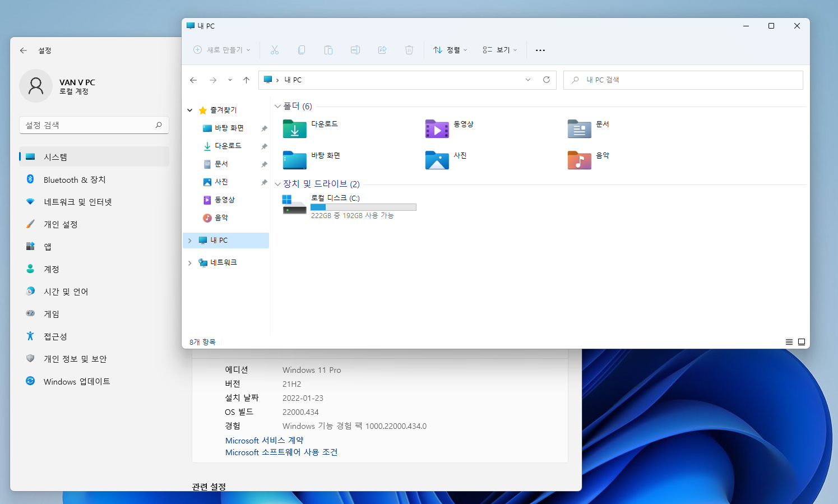Go forward using Explorer's forward arrow
Viewport: 838px width, 504px height.
coord(213,80)
